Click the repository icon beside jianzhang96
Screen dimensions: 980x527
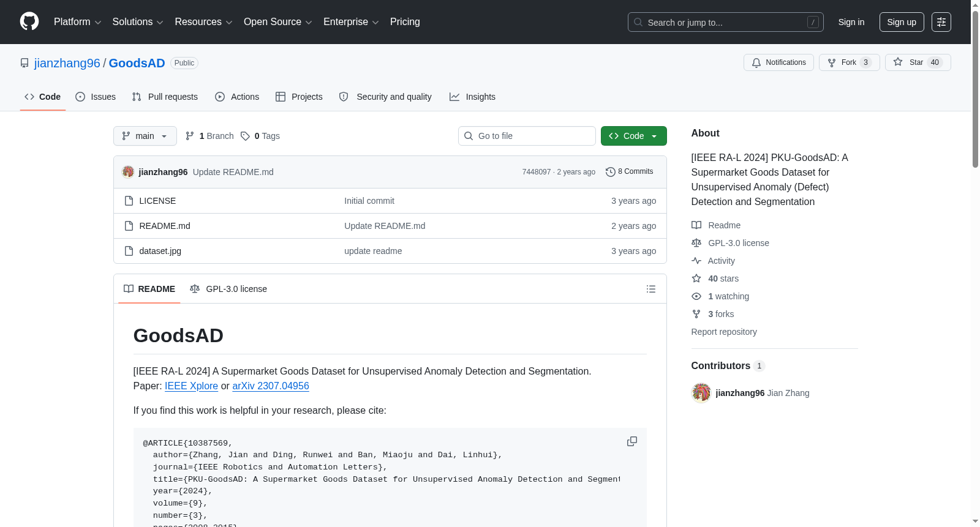tap(24, 63)
